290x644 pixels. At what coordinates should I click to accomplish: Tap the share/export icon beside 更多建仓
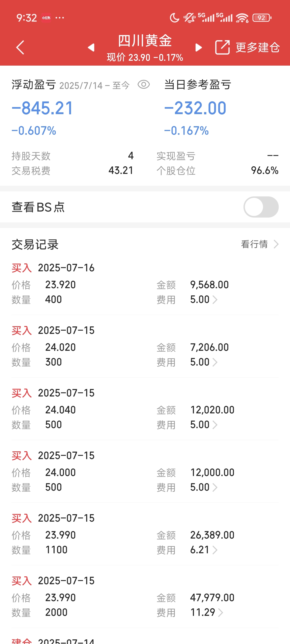pos(222,47)
